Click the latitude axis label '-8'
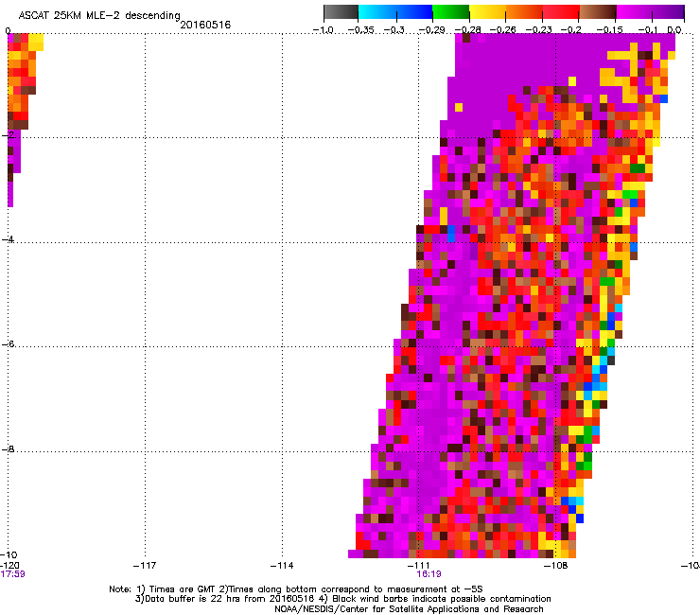 (8, 448)
